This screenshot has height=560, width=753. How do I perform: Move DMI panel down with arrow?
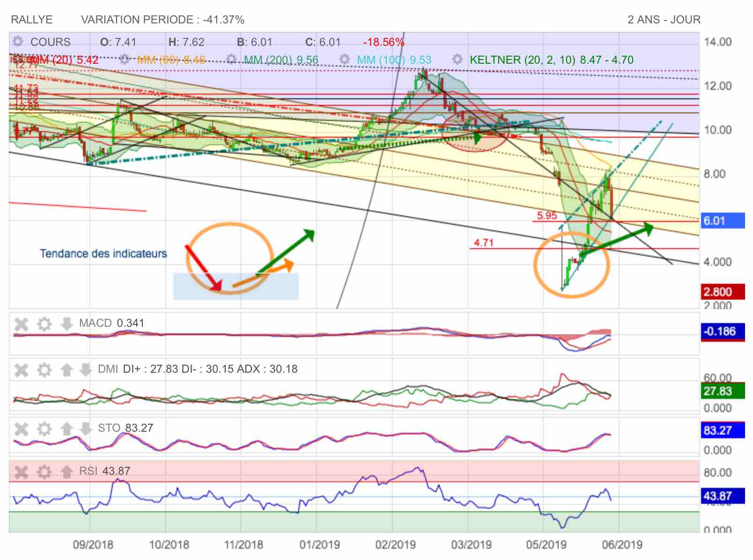(x=85, y=370)
